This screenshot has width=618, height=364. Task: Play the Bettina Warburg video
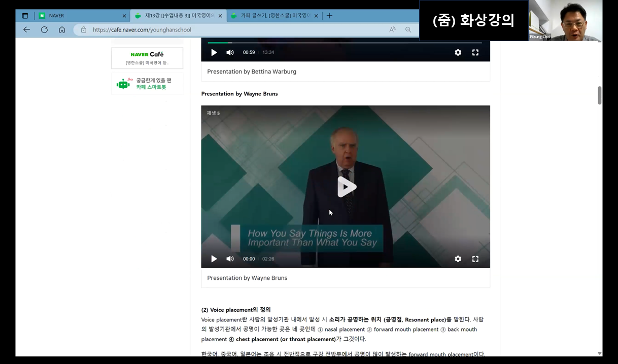pyautogui.click(x=214, y=52)
